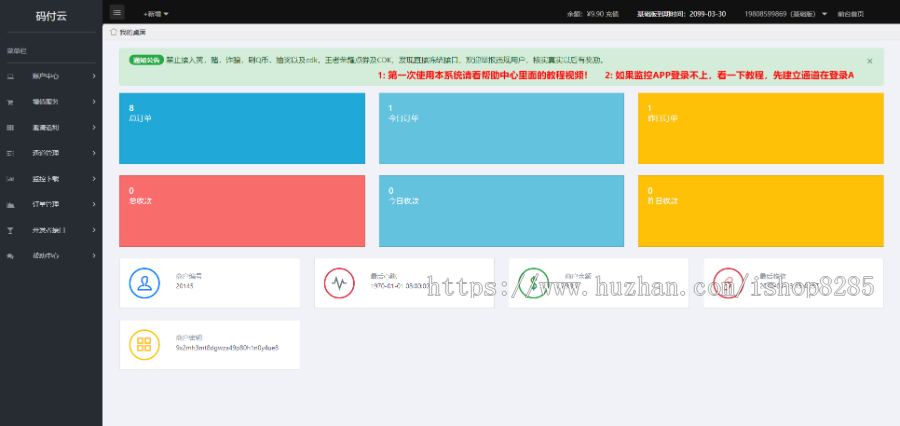Click the laptop icon for 账户中心
This screenshot has width=900, height=426.
coord(10,76)
